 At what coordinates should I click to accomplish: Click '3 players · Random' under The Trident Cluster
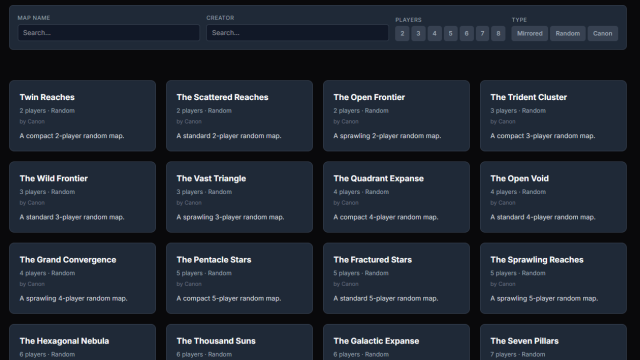518,111
